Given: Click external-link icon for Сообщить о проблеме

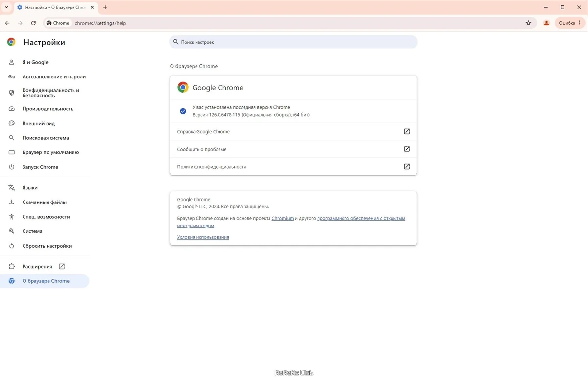Looking at the screenshot, I should coord(407,149).
